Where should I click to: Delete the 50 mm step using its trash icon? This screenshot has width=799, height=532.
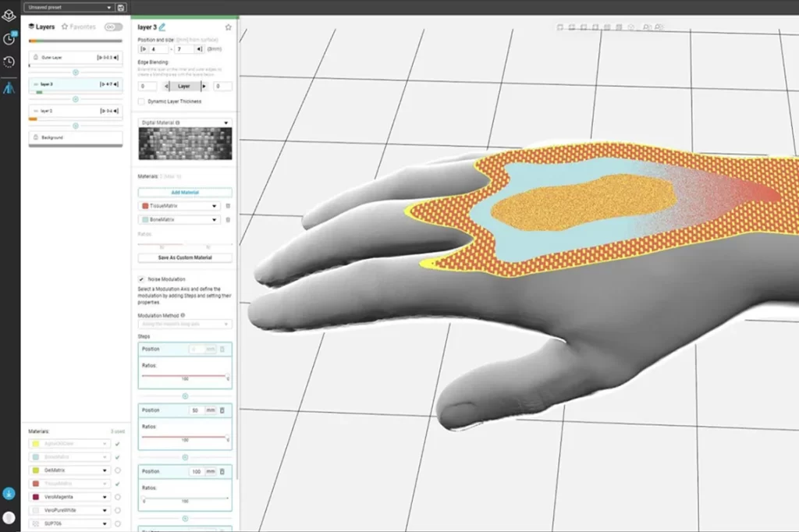click(x=222, y=410)
